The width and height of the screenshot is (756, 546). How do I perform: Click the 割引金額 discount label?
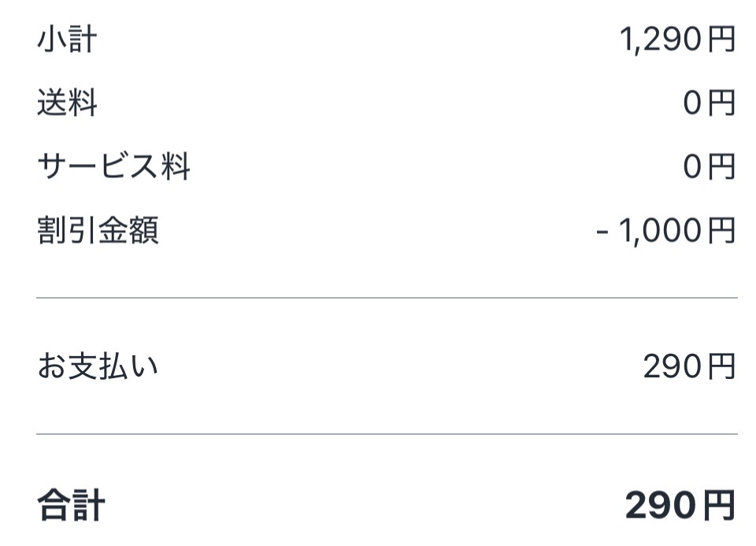[x=98, y=231]
